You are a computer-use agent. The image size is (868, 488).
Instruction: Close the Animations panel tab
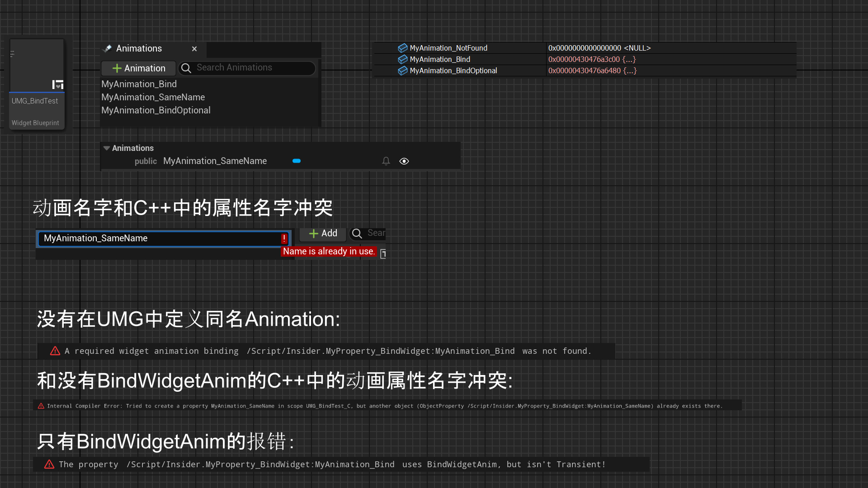194,49
